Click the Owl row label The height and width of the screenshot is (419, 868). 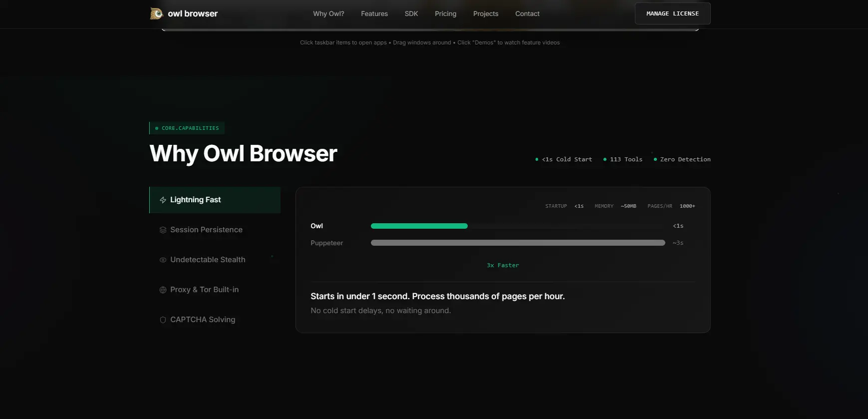(x=316, y=226)
